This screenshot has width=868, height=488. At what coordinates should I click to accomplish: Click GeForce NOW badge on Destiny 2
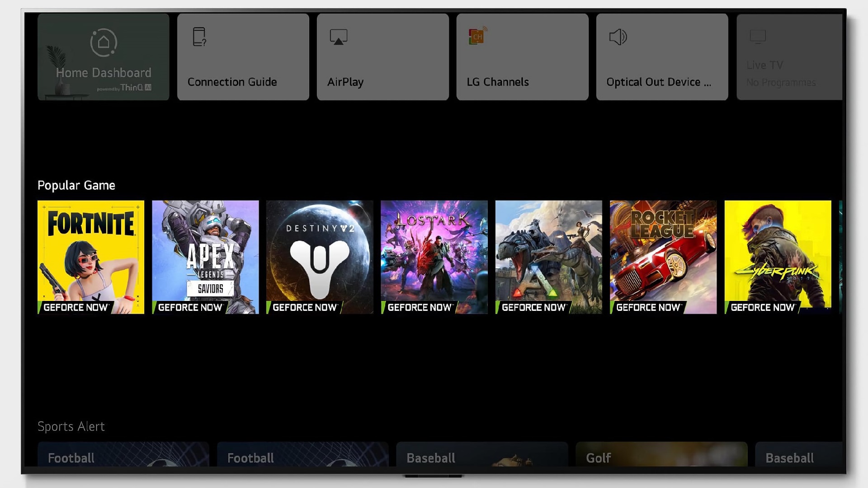[304, 308]
